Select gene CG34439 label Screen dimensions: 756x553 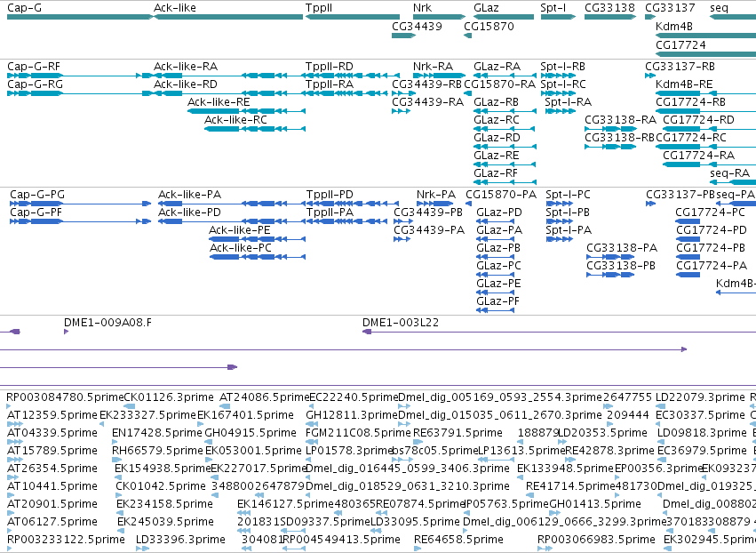(417, 26)
